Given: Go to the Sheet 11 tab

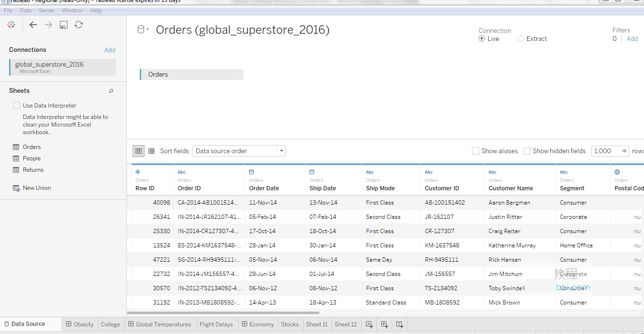Looking at the screenshot, I should [x=317, y=324].
